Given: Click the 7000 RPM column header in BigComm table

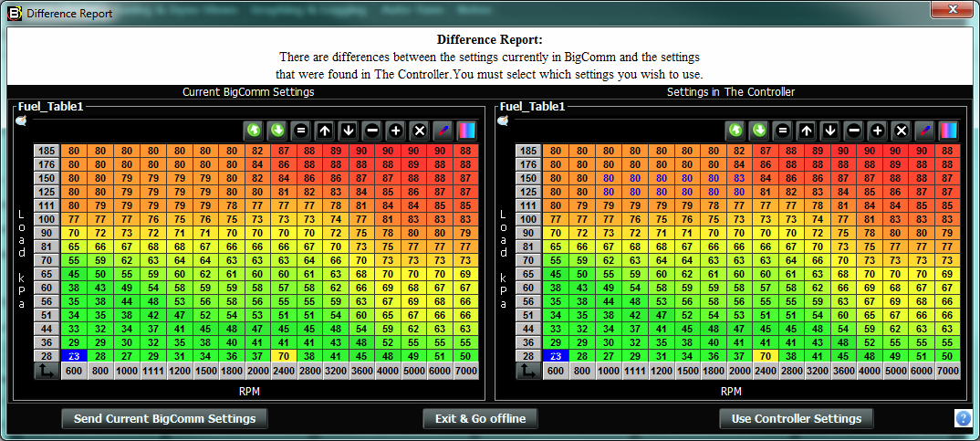Looking at the screenshot, I should pyautogui.click(x=466, y=371).
